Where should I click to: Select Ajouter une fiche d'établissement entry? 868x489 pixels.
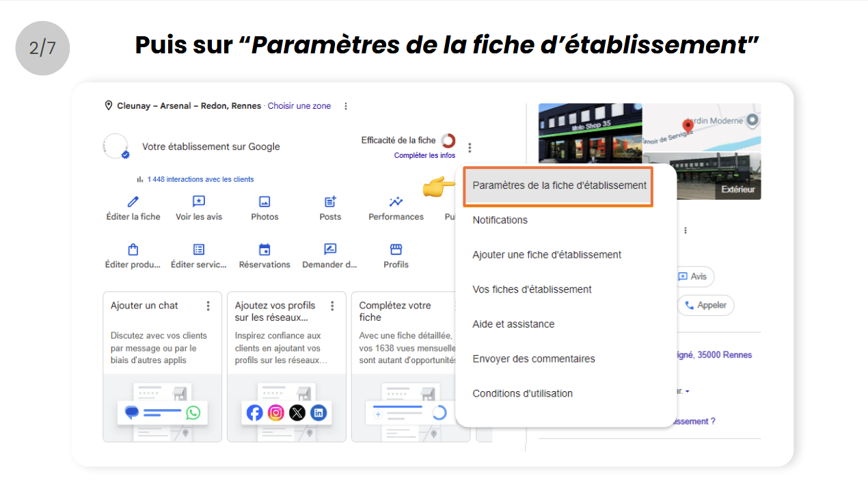(547, 254)
